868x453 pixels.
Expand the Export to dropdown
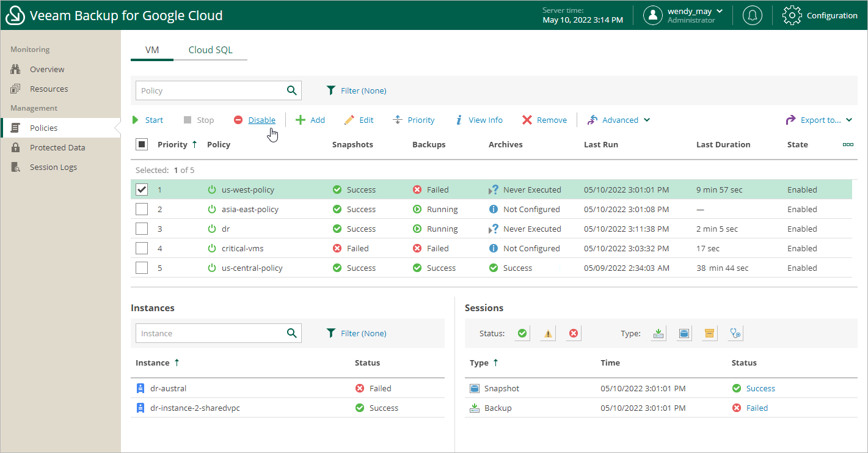point(819,120)
